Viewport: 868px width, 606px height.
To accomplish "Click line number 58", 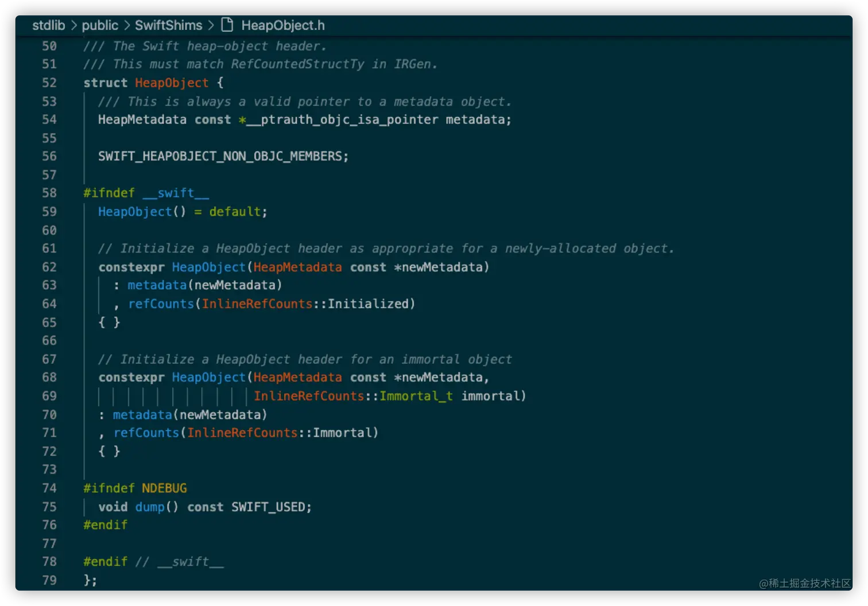I will pyautogui.click(x=49, y=193).
